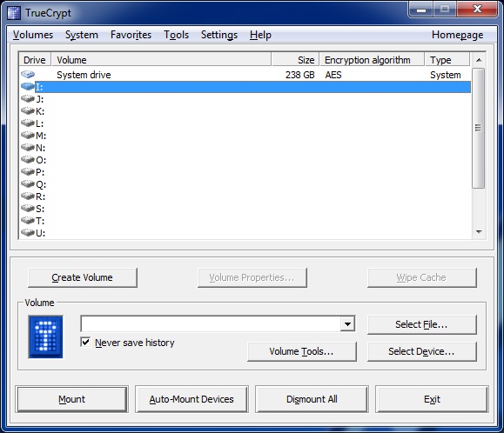Click the Encryption algorithm column header

372,60
